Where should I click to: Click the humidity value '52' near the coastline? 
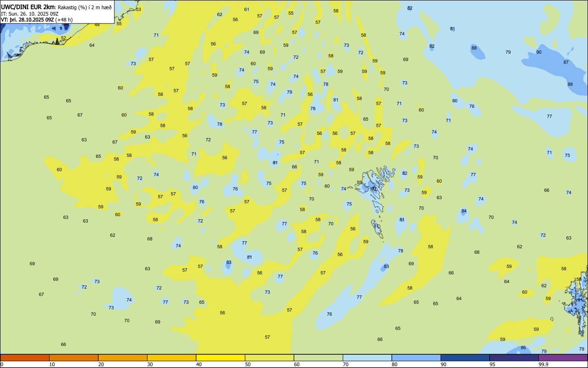pos(63,38)
